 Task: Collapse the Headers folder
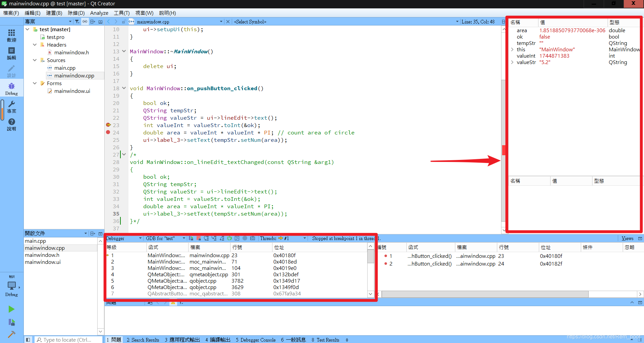[35, 45]
